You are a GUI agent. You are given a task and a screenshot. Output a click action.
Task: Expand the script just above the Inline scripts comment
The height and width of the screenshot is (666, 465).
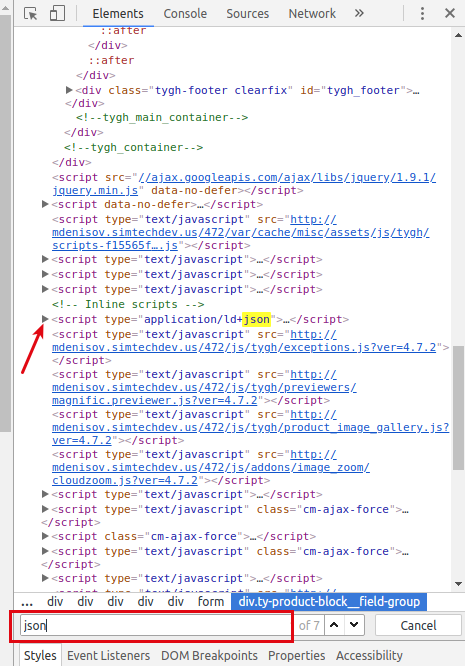pos(45,289)
